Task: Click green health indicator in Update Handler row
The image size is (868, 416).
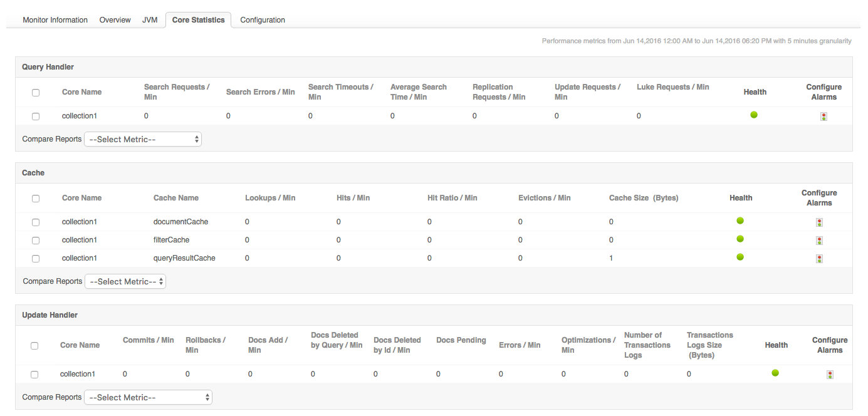Action: pyautogui.click(x=775, y=373)
